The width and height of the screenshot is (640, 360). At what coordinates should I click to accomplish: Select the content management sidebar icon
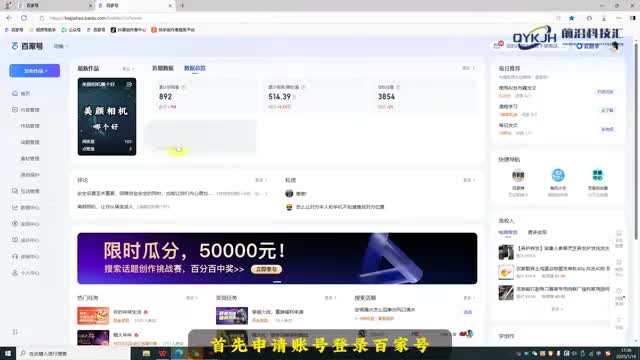15,110
